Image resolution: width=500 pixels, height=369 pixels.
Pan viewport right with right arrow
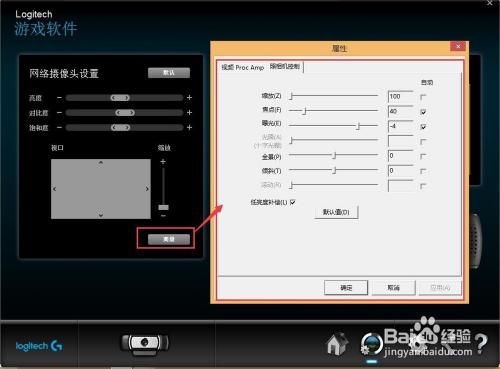pos(147,189)
